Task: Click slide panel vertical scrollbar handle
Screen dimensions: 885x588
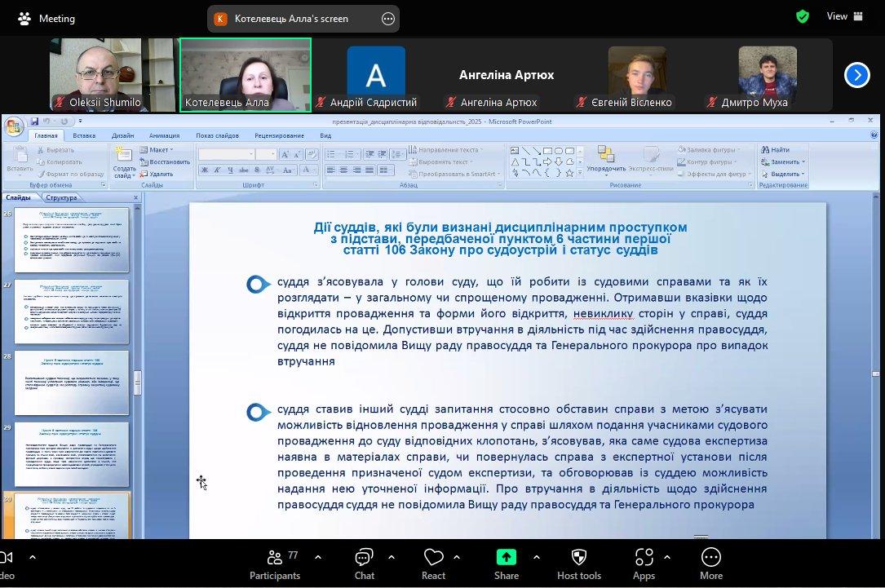Action: click(x=137, y=382)
